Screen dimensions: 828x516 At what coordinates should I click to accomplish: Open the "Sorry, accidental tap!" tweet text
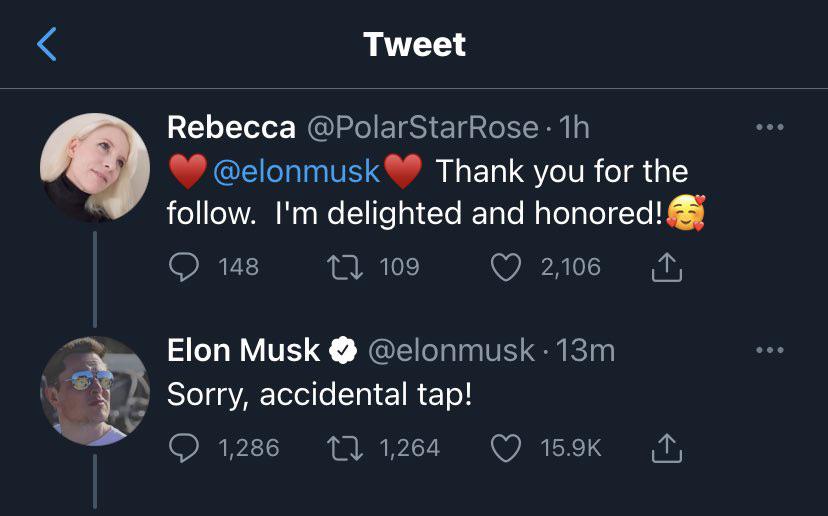(x=318, y=394)
